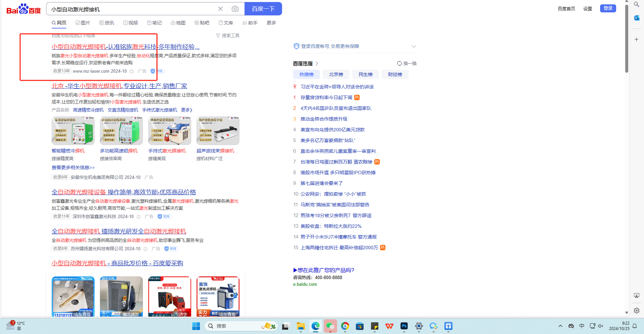Open sidebar settings gear icon
This screenshot has width=644, height=334.
click(636, 311)
